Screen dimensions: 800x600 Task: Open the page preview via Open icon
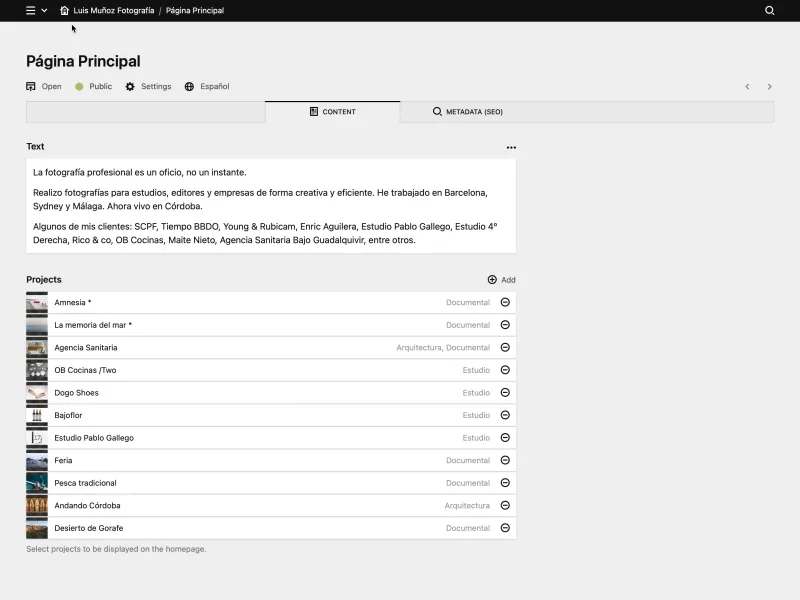[x=30, y=86]
